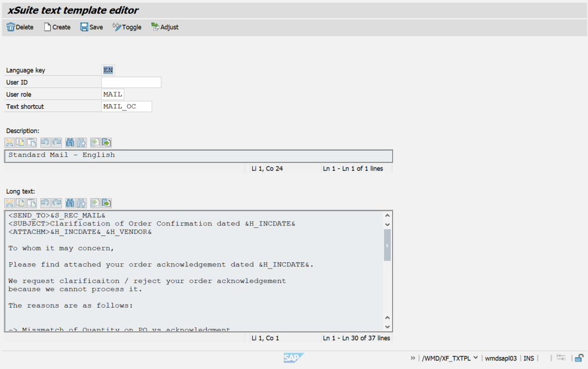Toggle INS insert mode in status bar
588x369 pixels.
[528, 358]
